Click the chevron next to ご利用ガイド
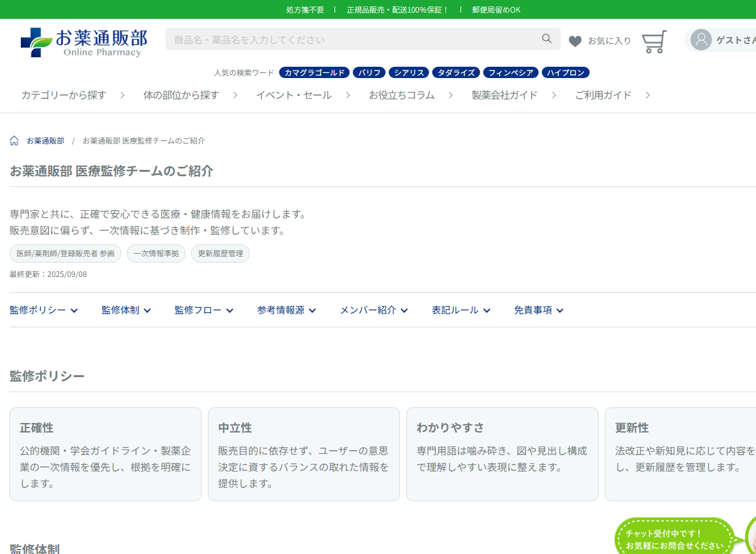 (648, 95)
